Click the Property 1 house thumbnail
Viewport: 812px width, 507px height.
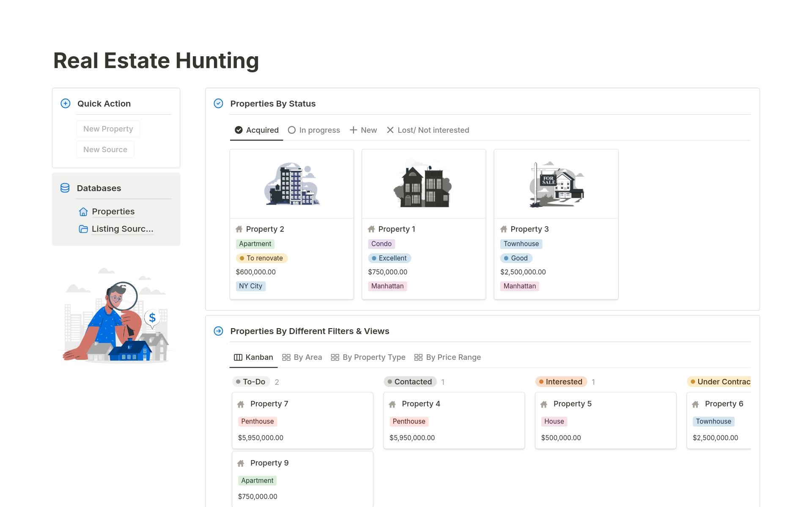point(423,184)
